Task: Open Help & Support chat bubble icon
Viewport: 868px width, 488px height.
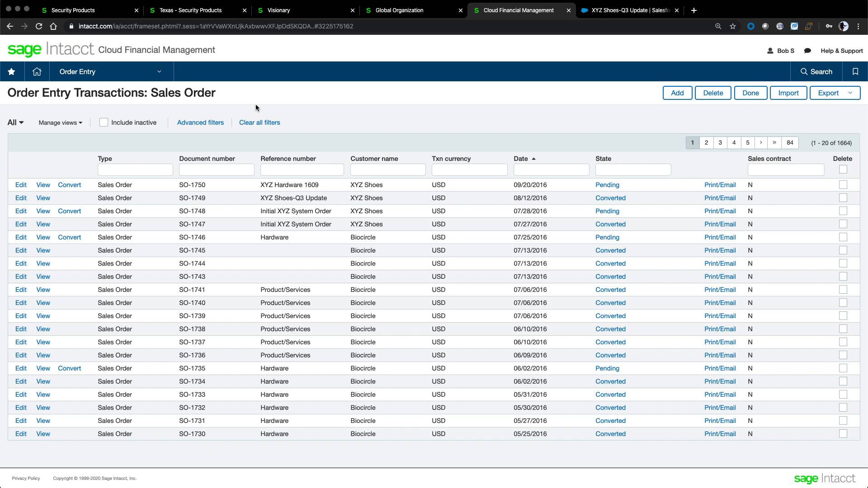Action: point(808,51)
